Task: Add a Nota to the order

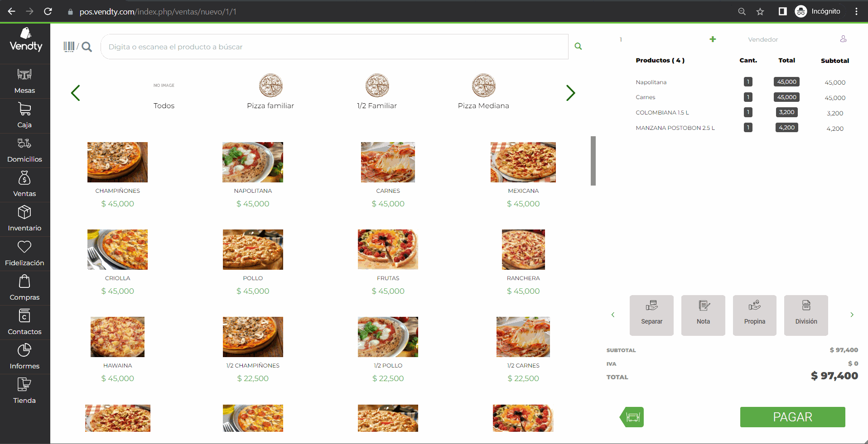Action: 703,315
